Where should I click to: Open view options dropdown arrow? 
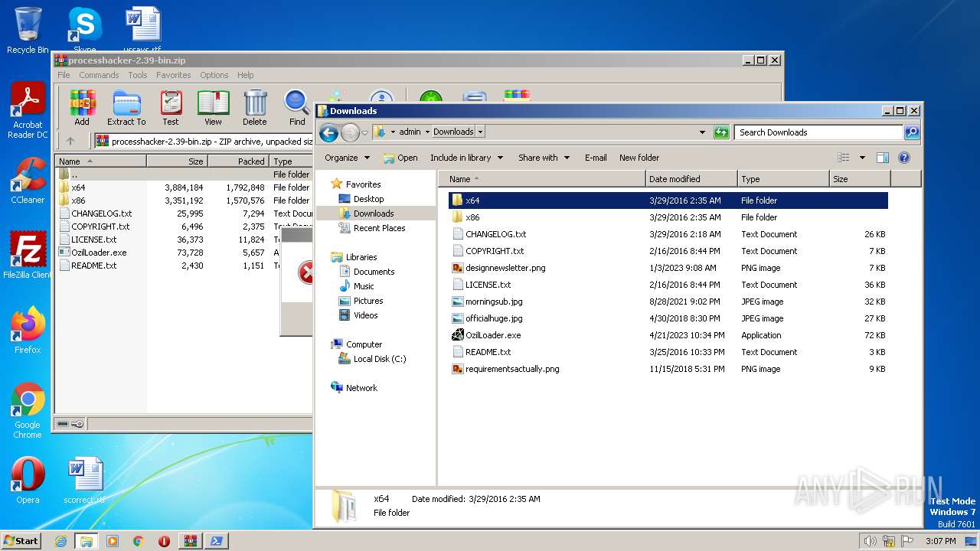pos(862,158)
